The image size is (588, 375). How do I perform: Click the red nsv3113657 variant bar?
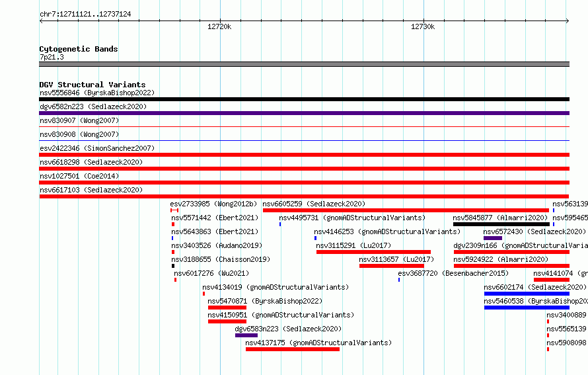(392, 266)
